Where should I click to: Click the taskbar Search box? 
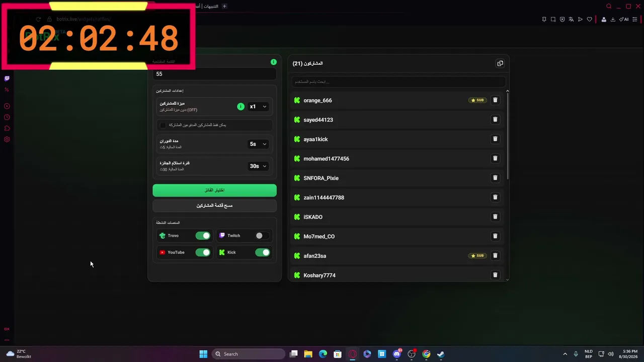[x=249, y=354]
